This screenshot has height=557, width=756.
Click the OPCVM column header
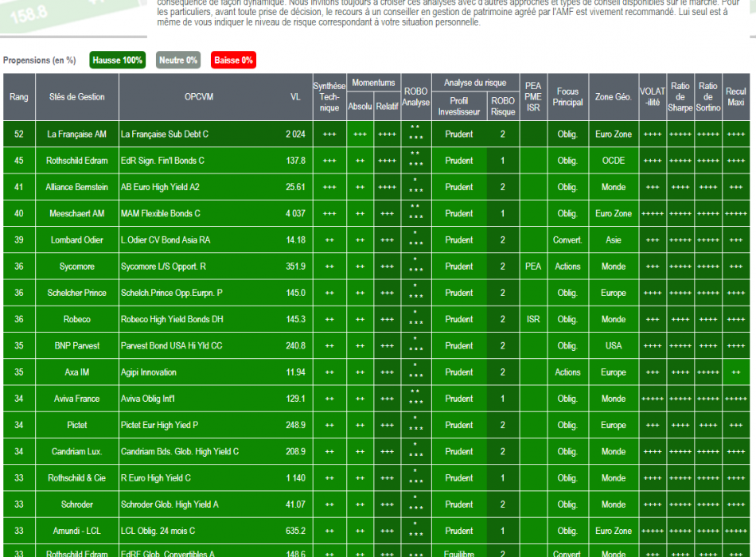[199, 97]
